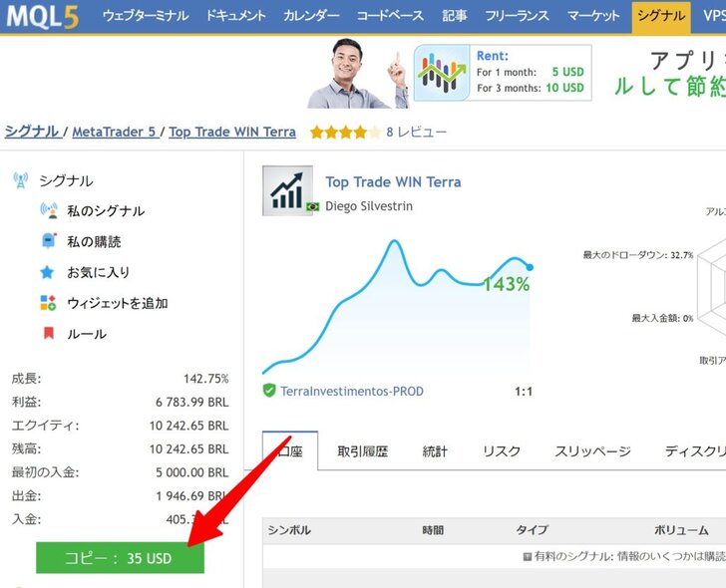Viewport: 726px width, 588px height.
Task: Click the growth chart end point
Action: point(530,267)
